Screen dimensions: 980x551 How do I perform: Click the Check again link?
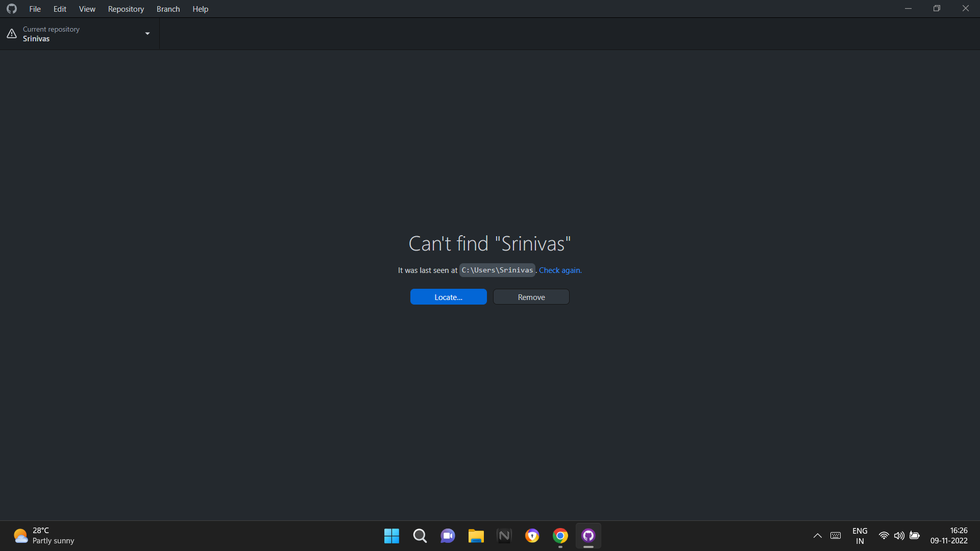pyautogui.click(x=560, y=270)
